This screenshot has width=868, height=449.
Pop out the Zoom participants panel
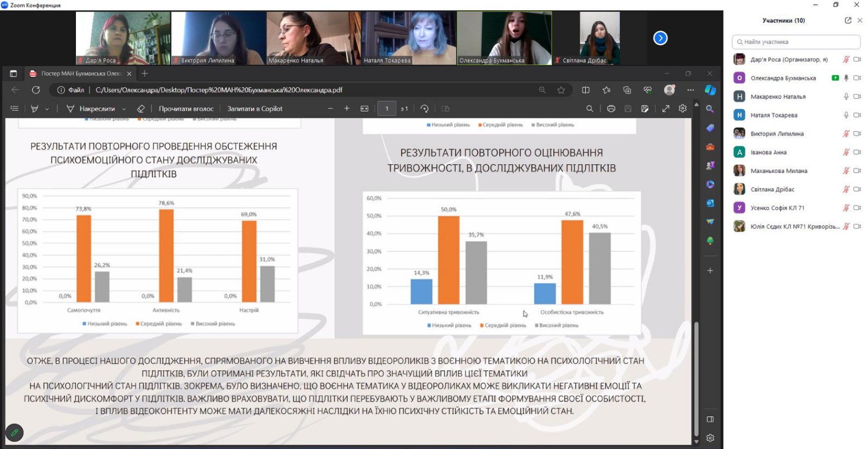(848, 21)
